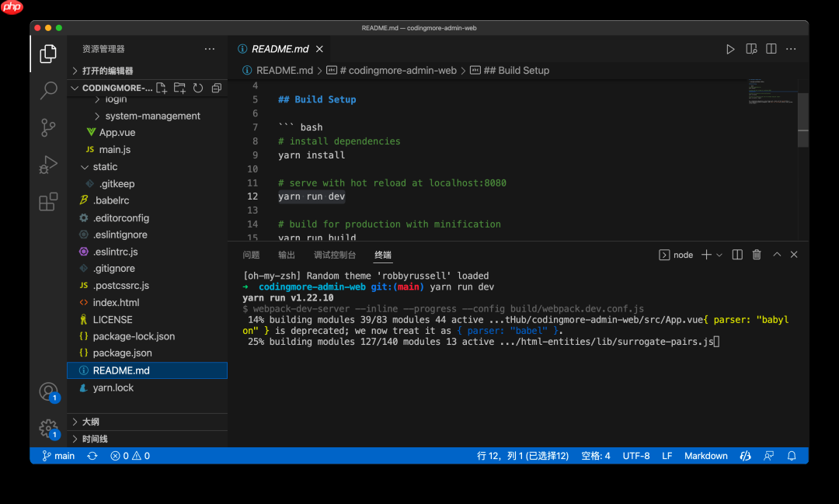Screen dimensions: 839x504
Task: Refresh the explorer file tree
Action: (x=198, y=89)
